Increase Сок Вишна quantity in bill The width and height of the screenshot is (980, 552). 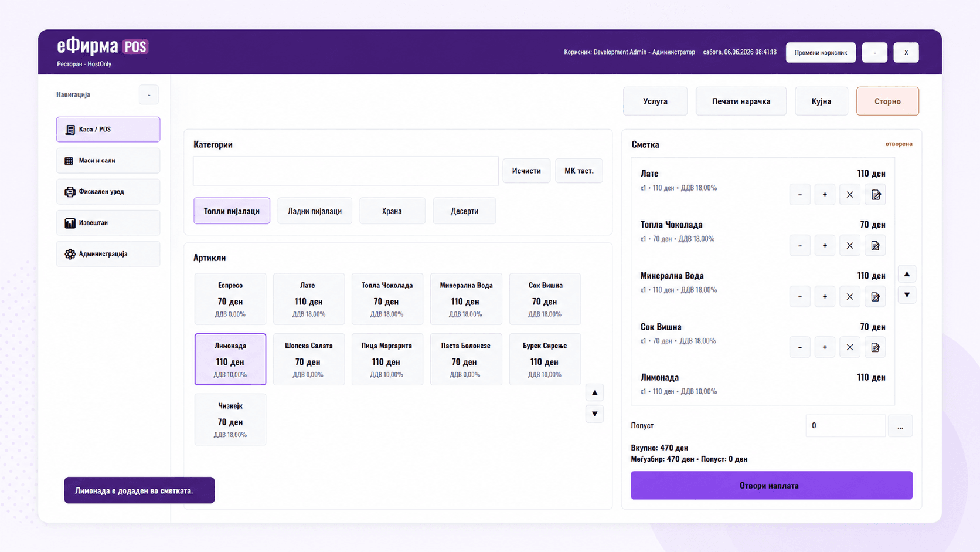coord(825,347)
